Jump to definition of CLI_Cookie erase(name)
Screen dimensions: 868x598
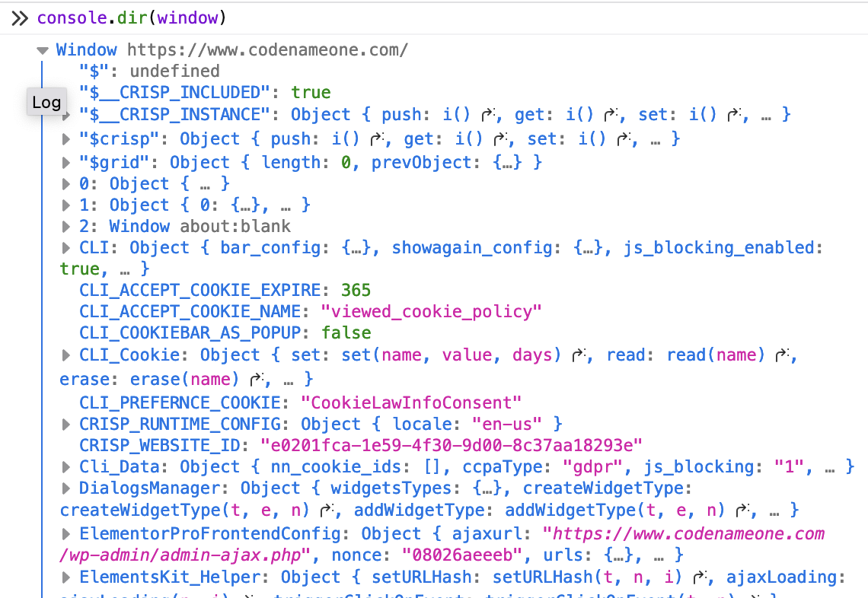[x=257, y=380]
